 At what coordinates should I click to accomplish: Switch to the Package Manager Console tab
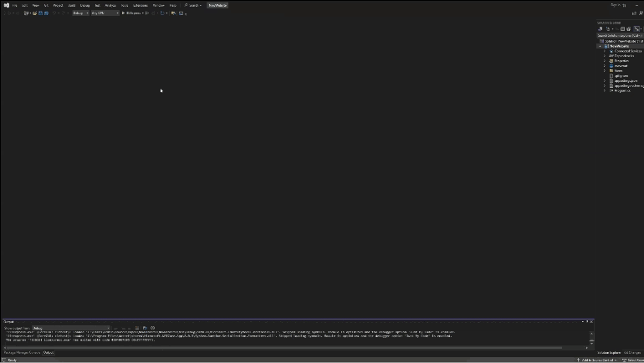pyautogui.click(x=20, y=352)
